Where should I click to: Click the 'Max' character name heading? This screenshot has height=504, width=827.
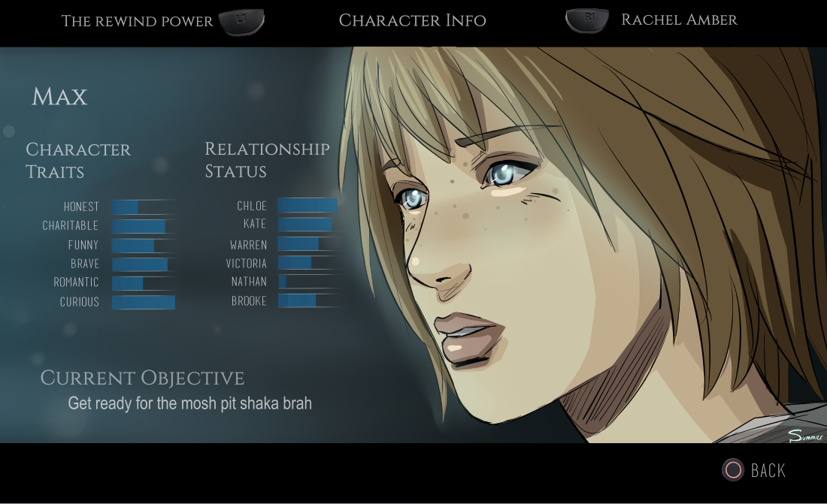click(x=59, y=97)
